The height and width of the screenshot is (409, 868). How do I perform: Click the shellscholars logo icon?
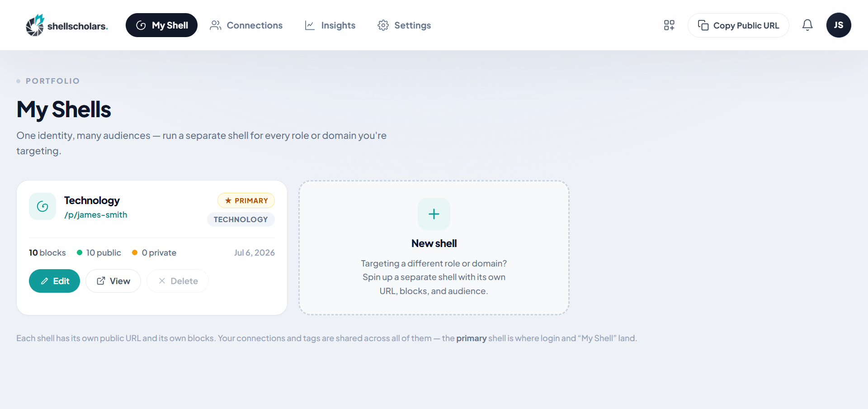coord(35,25)
